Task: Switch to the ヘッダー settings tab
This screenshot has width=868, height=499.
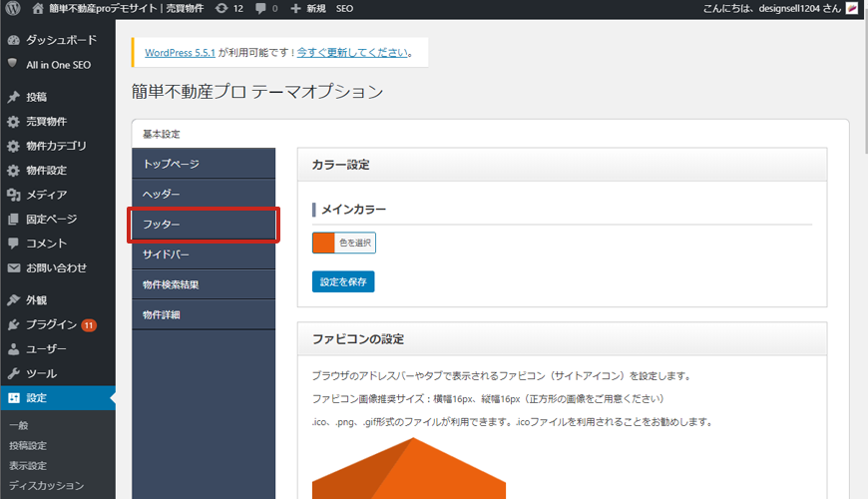Action: (x=204, y=194)
